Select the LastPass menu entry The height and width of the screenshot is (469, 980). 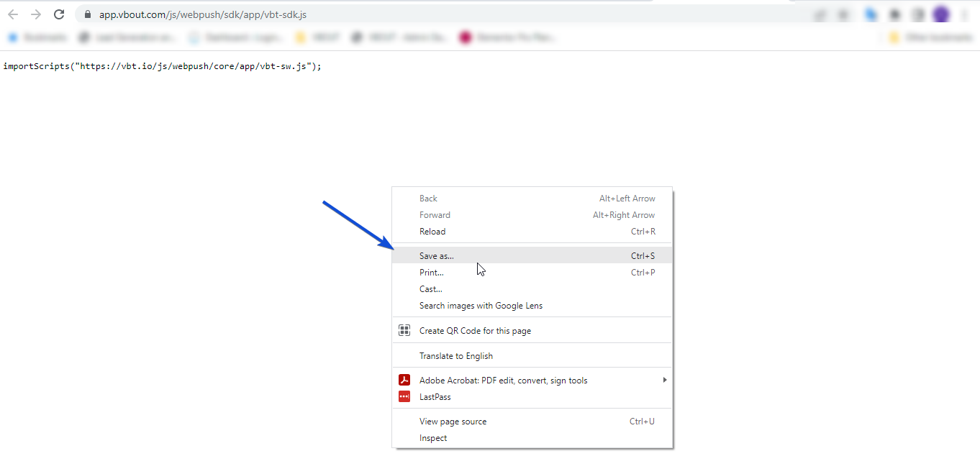(532, 397)
